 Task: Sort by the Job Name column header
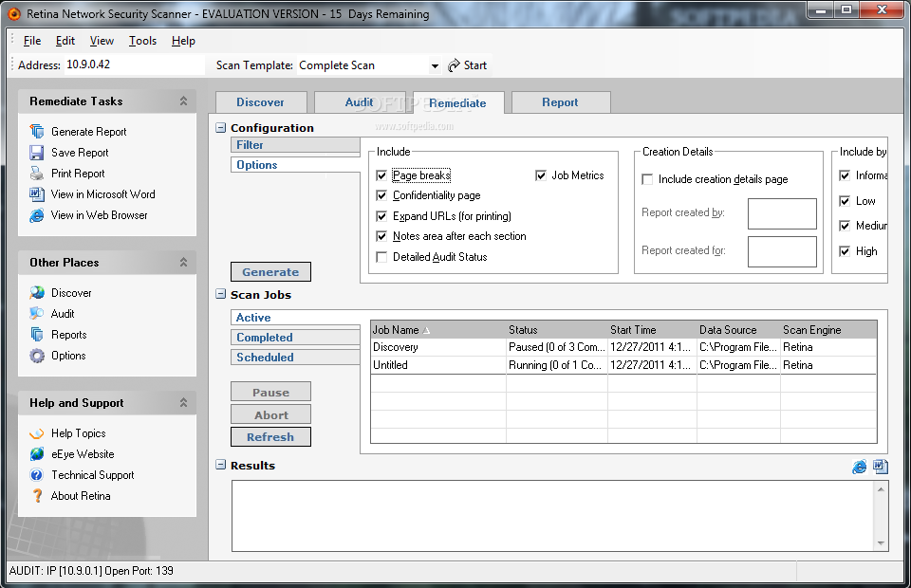click(438, 330)
